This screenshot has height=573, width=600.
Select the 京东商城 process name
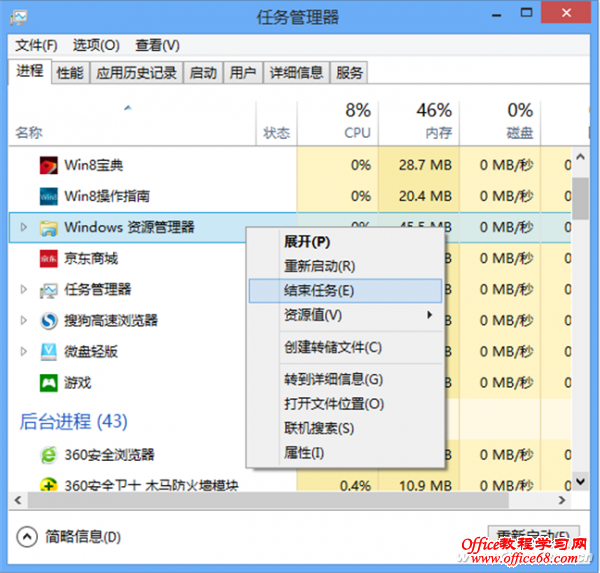(91, 259)
